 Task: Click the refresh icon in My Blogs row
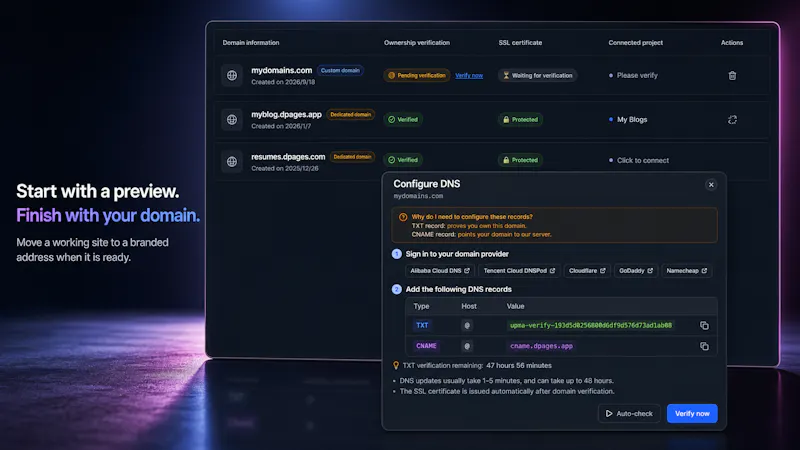coord(732,119)
